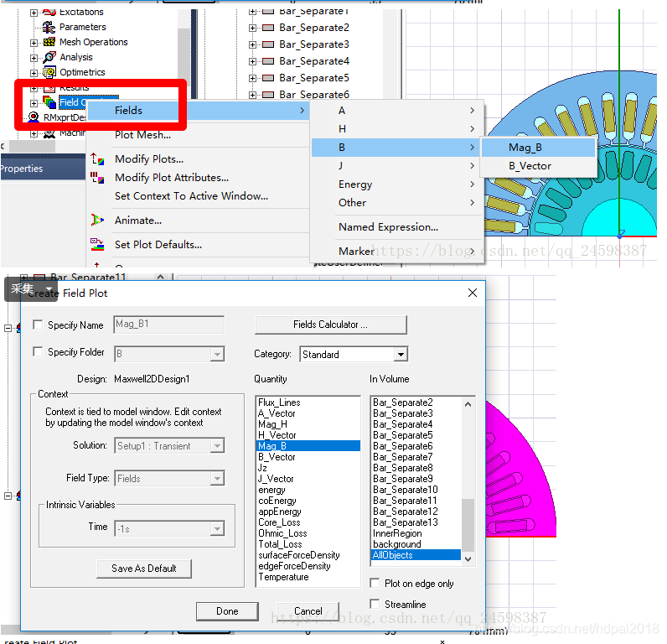
Task: Expand the Optimetrics tree node
Action: click(34, 73)
